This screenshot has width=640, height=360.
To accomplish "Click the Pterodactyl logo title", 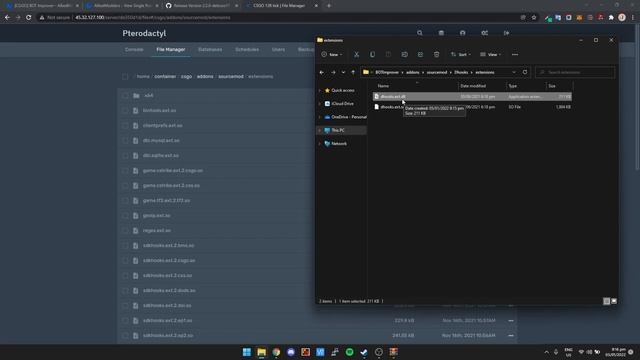I will (144, 33).
